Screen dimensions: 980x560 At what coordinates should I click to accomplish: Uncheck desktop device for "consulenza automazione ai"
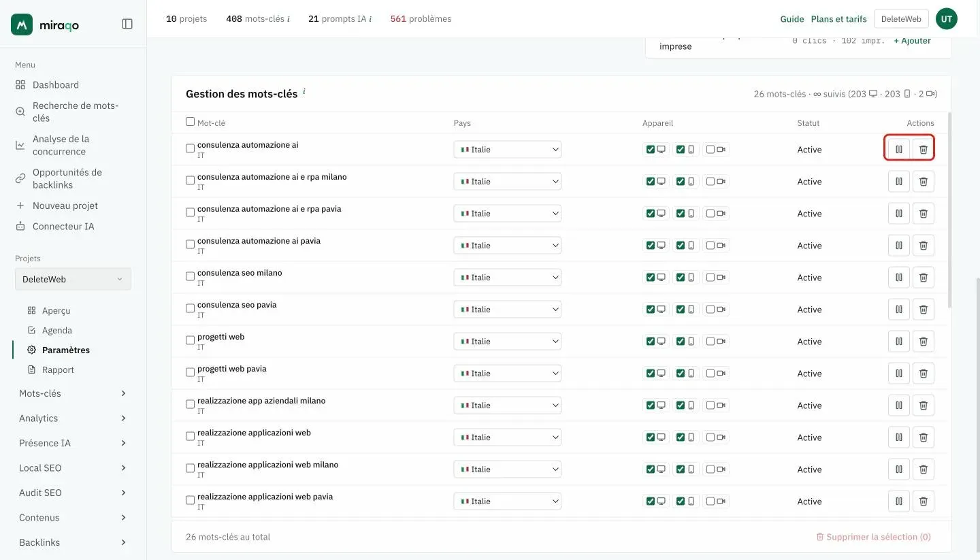coord(651,150)
